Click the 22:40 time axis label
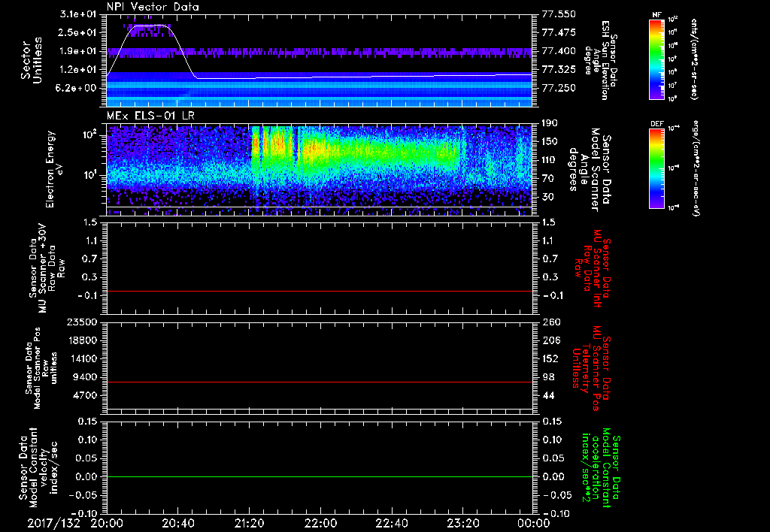Viewport: 770px width, 532px height. (x=391, y=523)
